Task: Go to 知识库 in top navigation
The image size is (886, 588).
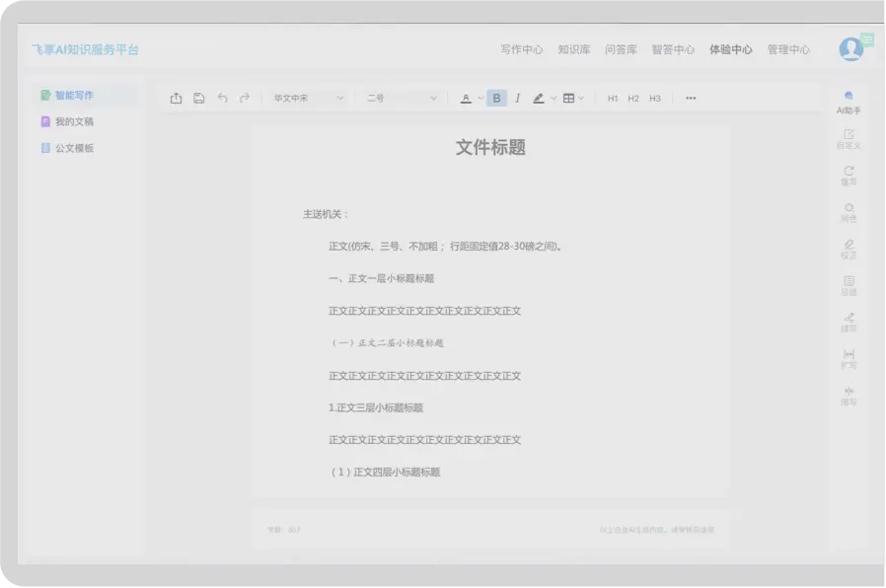Action: pyautogui.click(x=574, y=49)
